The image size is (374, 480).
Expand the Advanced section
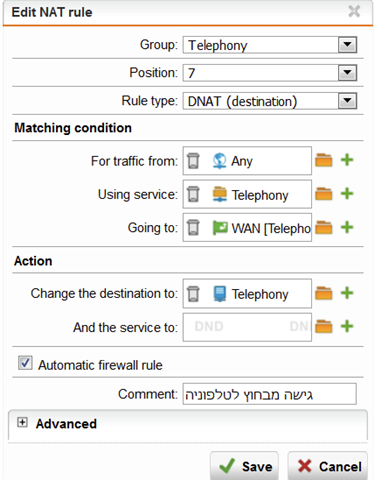[x=22, y=423]
